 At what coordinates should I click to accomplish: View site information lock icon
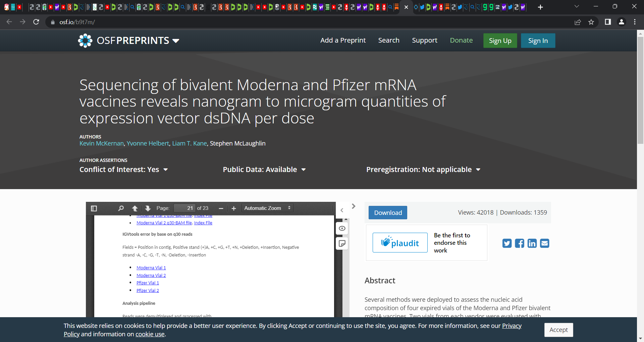[53, 22]
